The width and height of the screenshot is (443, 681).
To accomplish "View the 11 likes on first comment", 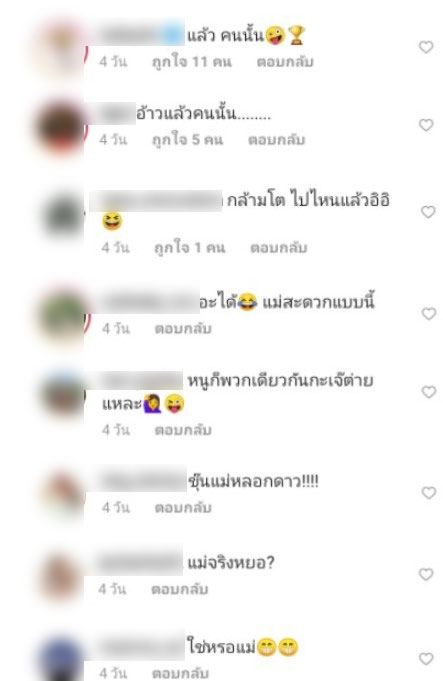I will pyautogui.click(x=192, y=62).
